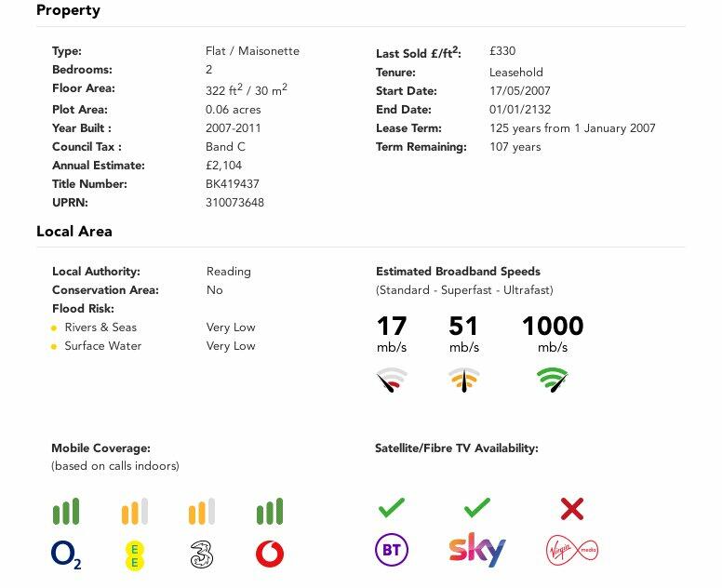
Task: Click the orange superfast broadband wifi icon
Action: (463, 380)
